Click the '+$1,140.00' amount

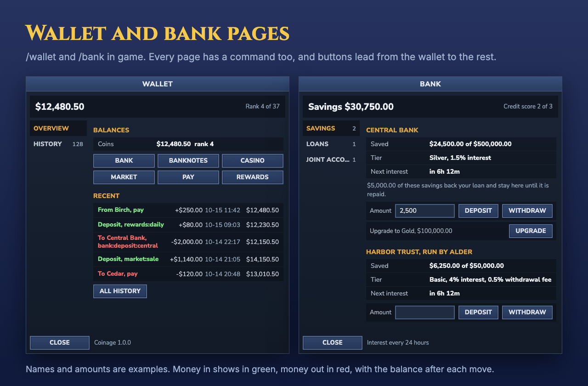(186, 259)
